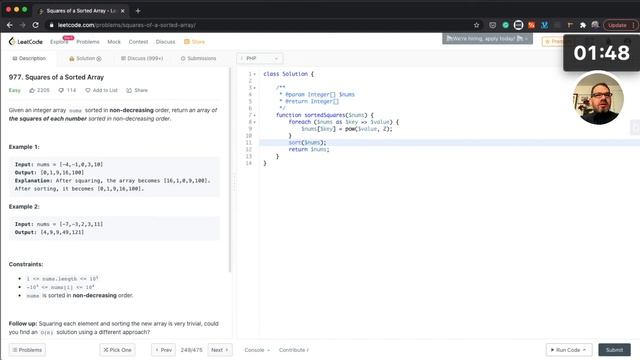Reload the page
Screen dimensions: 640x360
click(36, 25)
